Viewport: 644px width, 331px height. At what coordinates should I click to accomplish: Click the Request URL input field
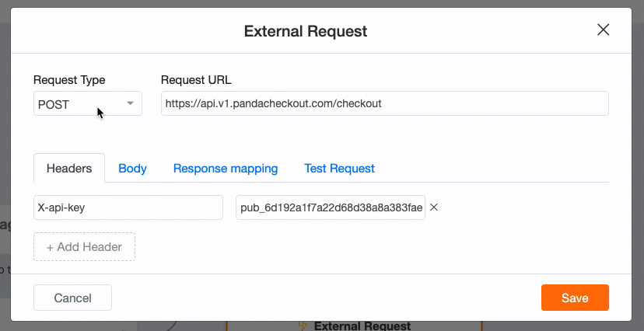click(x=385, y=103)
